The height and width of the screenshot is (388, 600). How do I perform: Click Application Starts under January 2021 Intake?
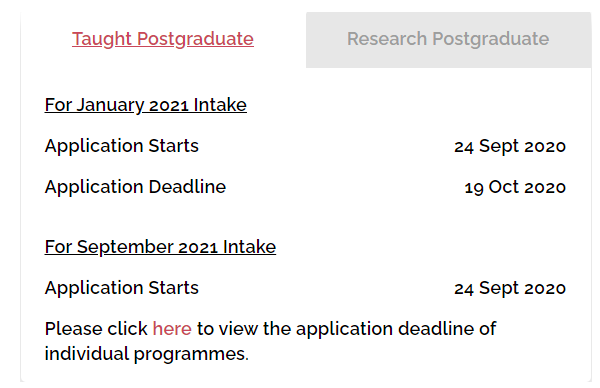pyautogui.click(x=122, y=147)
